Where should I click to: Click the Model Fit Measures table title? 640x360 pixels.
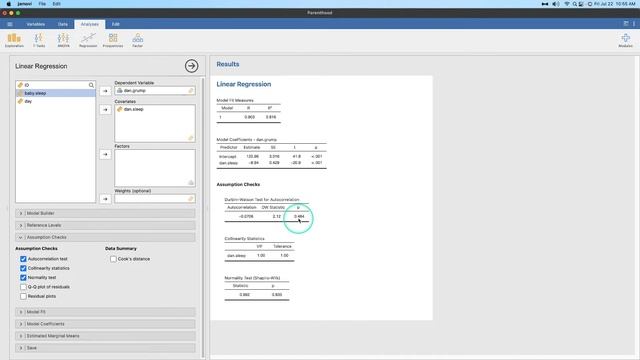235,100
